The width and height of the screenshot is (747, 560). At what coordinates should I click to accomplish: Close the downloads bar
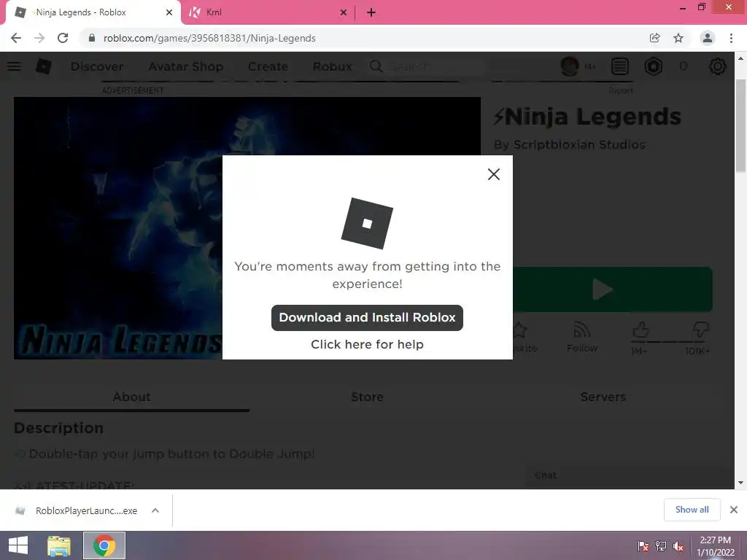734,510
